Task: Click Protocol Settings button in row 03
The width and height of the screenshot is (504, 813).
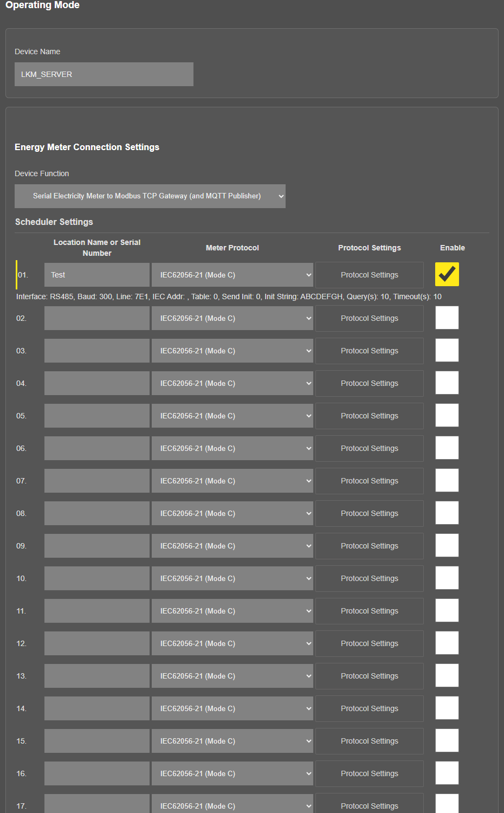Action: [370, 351]
